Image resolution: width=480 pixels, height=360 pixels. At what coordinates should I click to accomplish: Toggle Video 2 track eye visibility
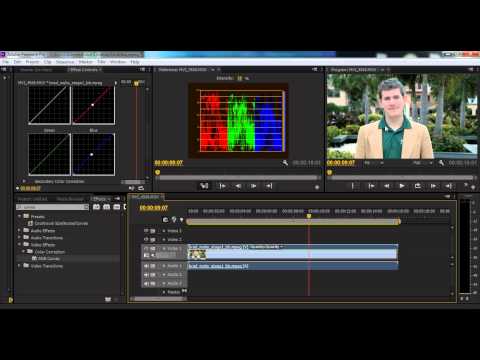[146, 239]
